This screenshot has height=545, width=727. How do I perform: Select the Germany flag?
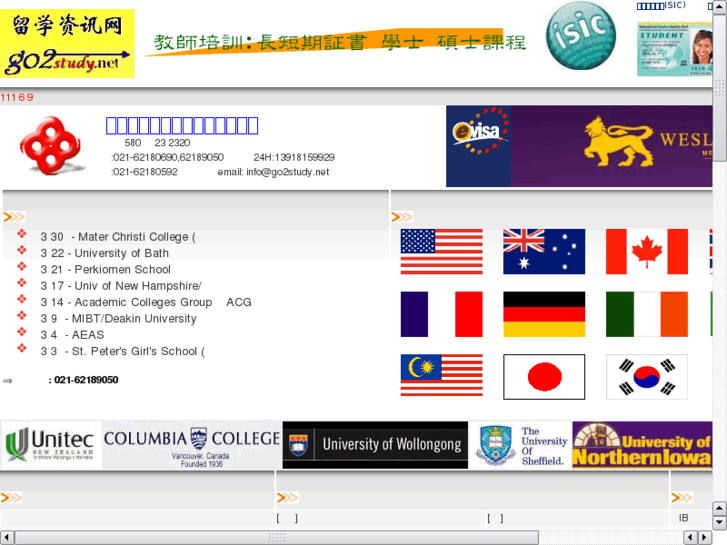[x=544, y=314]
